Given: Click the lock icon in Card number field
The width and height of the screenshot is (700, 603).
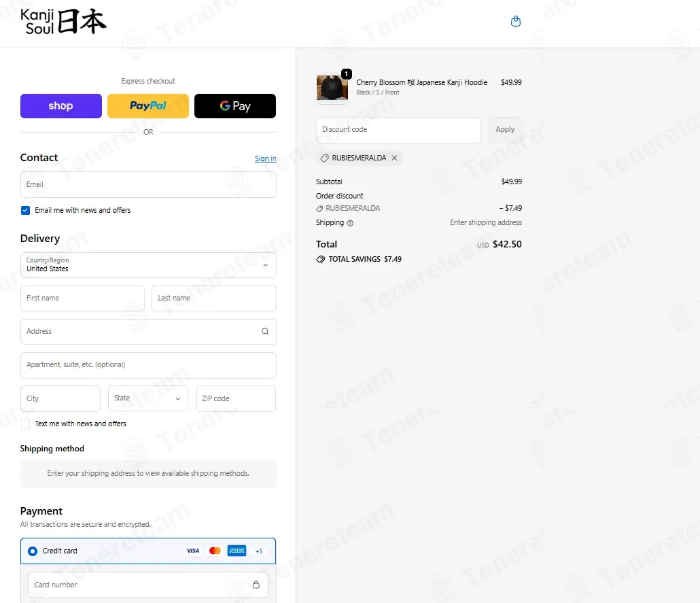Looking at the screenshot, I should pos(256,585).
